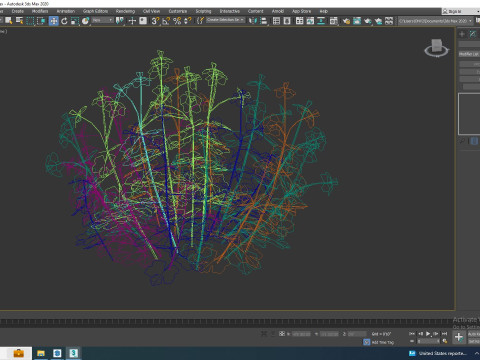Open the Content menu
Screen dimensions: 480x360
[256, 11]
